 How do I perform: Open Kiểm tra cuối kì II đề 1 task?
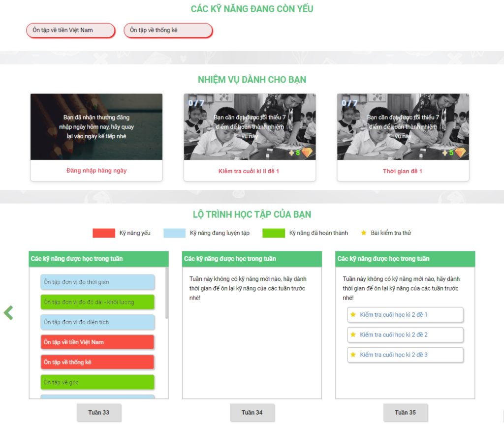(249, 171)
